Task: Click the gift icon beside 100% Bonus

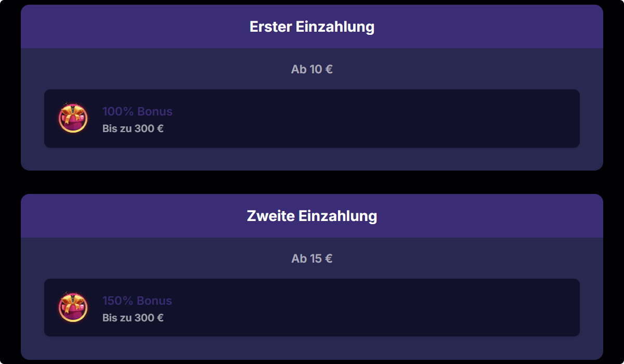Action: [73, 118]
